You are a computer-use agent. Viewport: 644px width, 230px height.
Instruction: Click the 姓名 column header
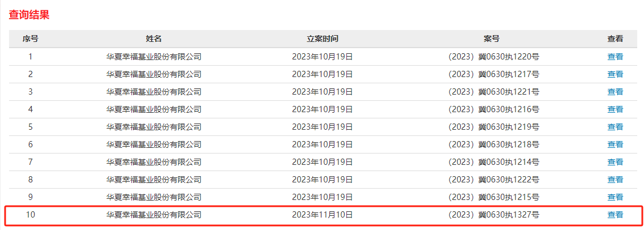153,39
